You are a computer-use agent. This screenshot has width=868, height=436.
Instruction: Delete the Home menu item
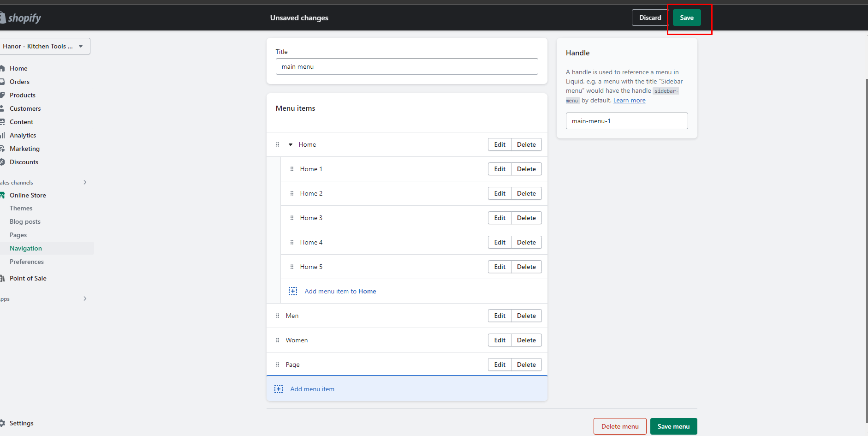coord(526,144)
